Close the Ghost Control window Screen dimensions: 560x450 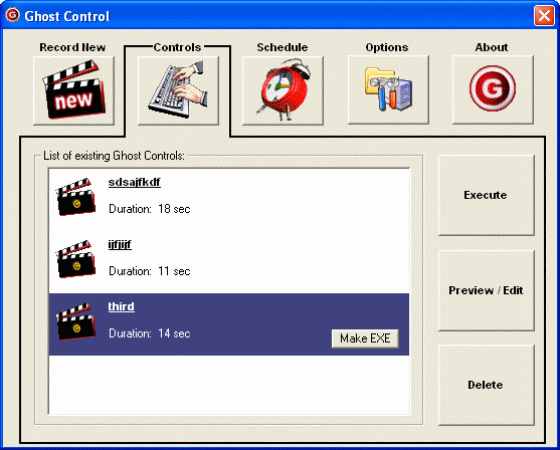point(544,16)
